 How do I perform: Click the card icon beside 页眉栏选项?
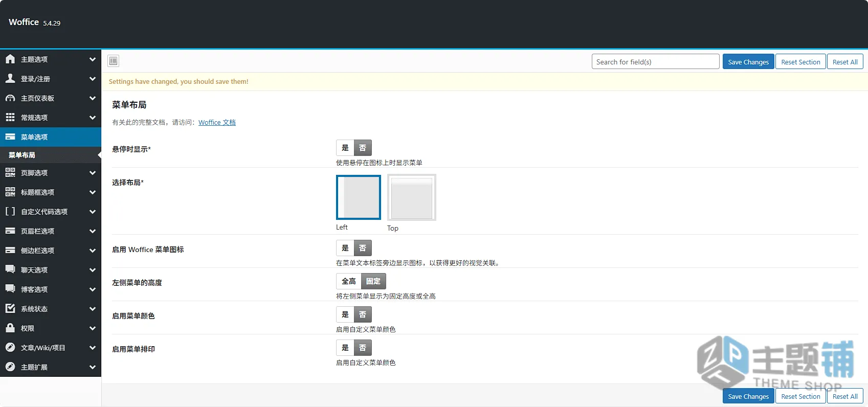10,231
